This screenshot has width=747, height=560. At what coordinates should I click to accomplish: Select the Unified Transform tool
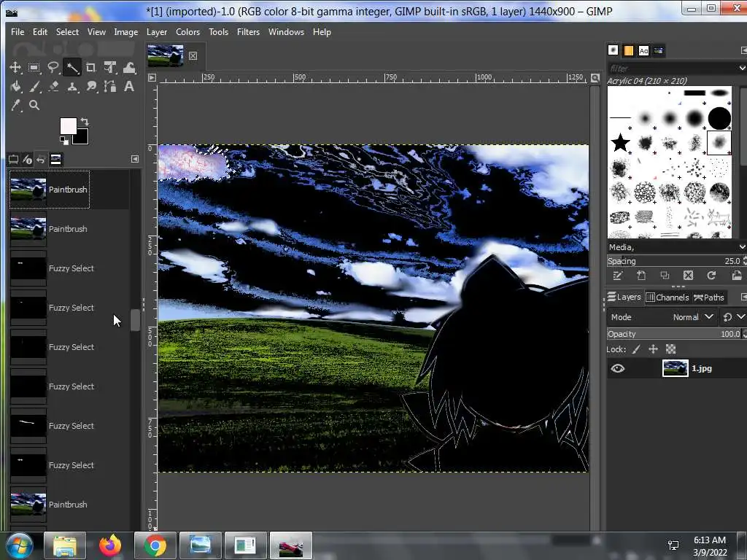point(110,68)
